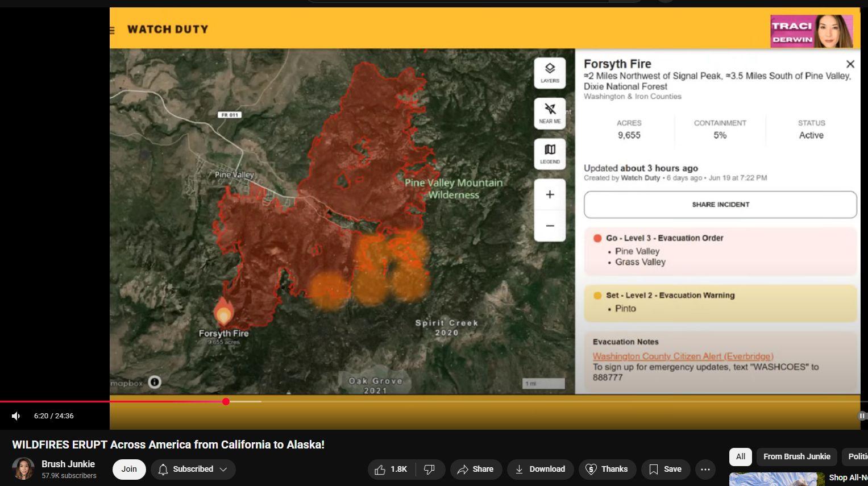Click the Share Incident button
The image size is (868, 486).
click(720, 205)
